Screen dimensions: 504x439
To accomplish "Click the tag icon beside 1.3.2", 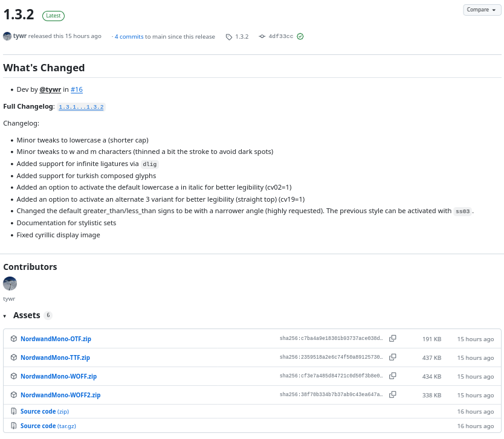I will (229, 37).
